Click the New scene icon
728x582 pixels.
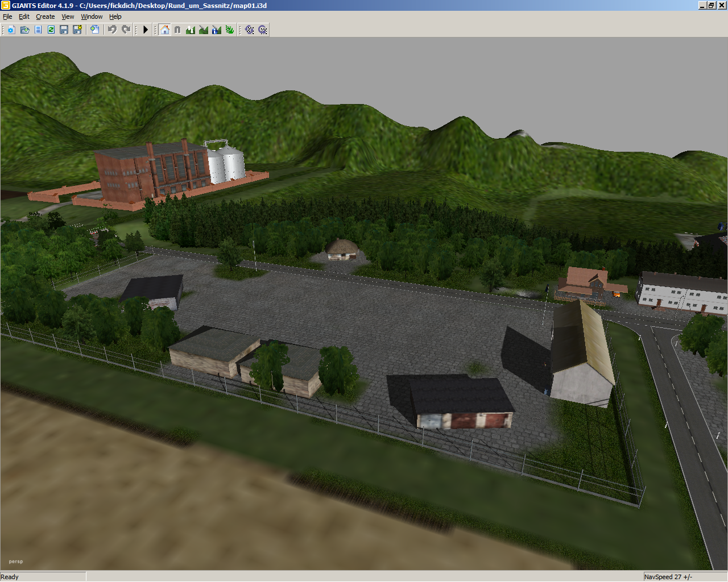[x=11, y=30]
